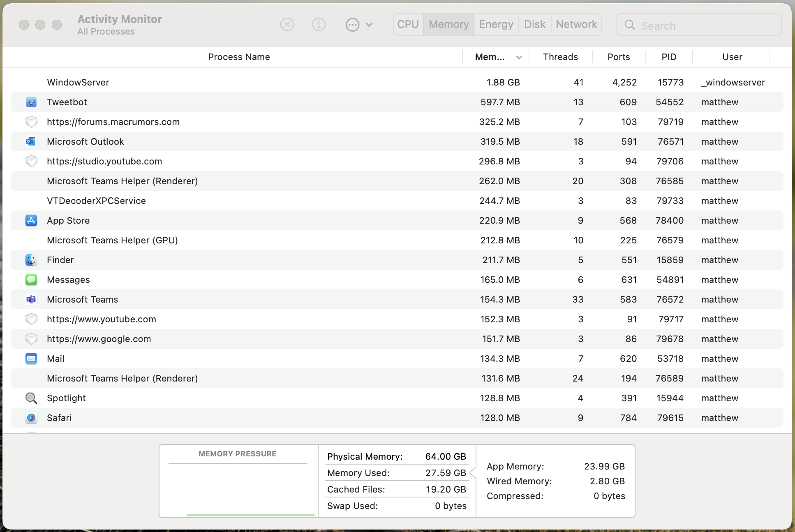The image size is (795, 532).
Task: Click the Swap Used 0 bytes row
Action: [x=397, y=506]
